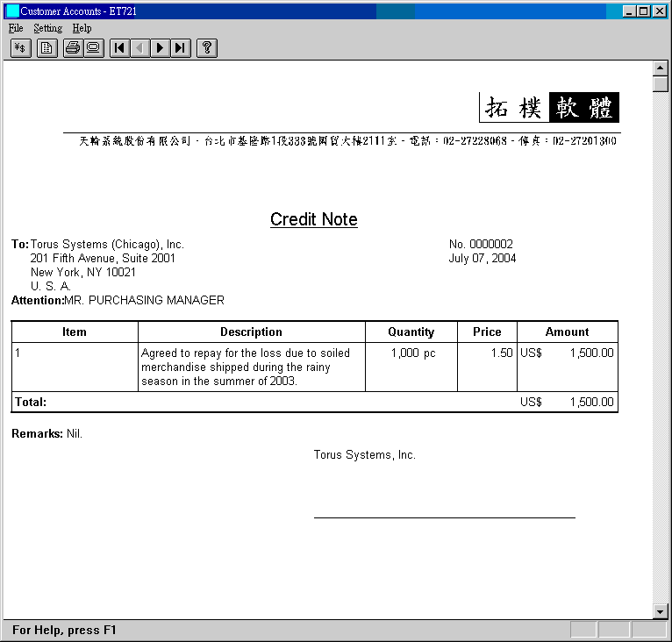The image size is (672, 642).
Task: Advance to the next page
Action: [160, 47]
